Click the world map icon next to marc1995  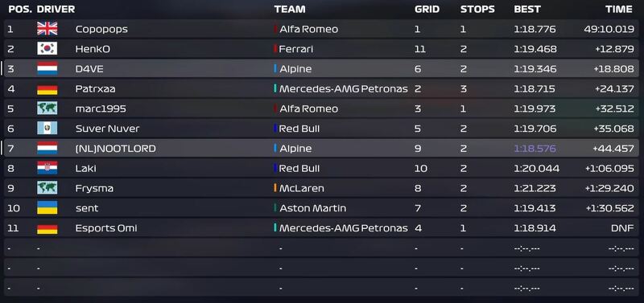[47, 109]
